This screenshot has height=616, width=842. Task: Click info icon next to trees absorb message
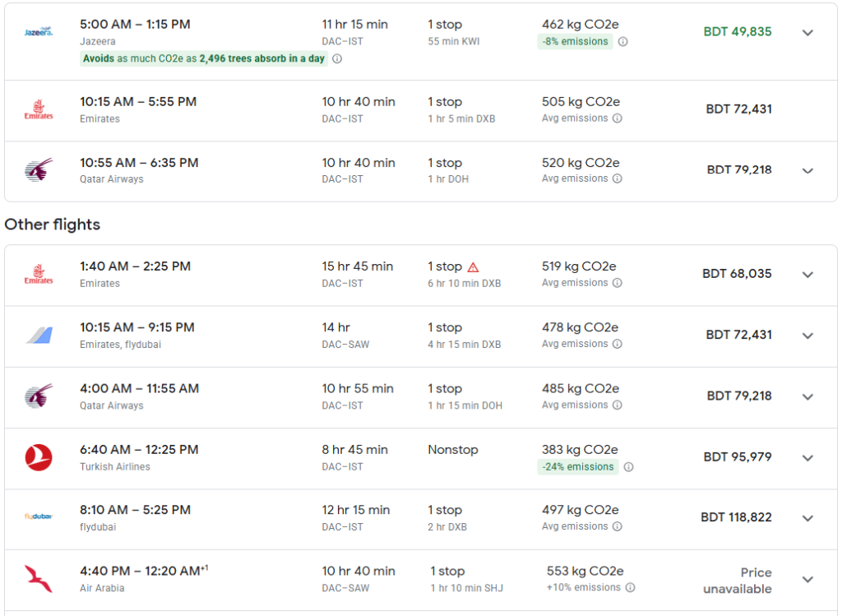pos(337,58)
